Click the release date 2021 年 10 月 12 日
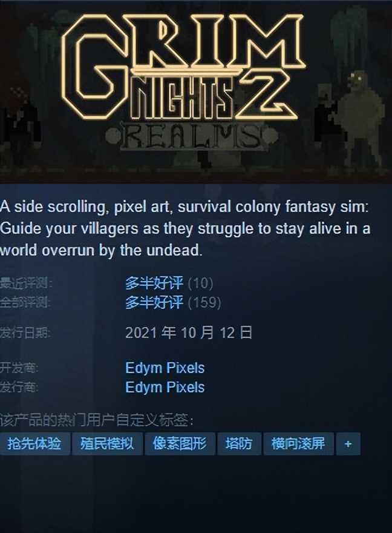This screenshot has width=392, height=533. click(189, 332)
